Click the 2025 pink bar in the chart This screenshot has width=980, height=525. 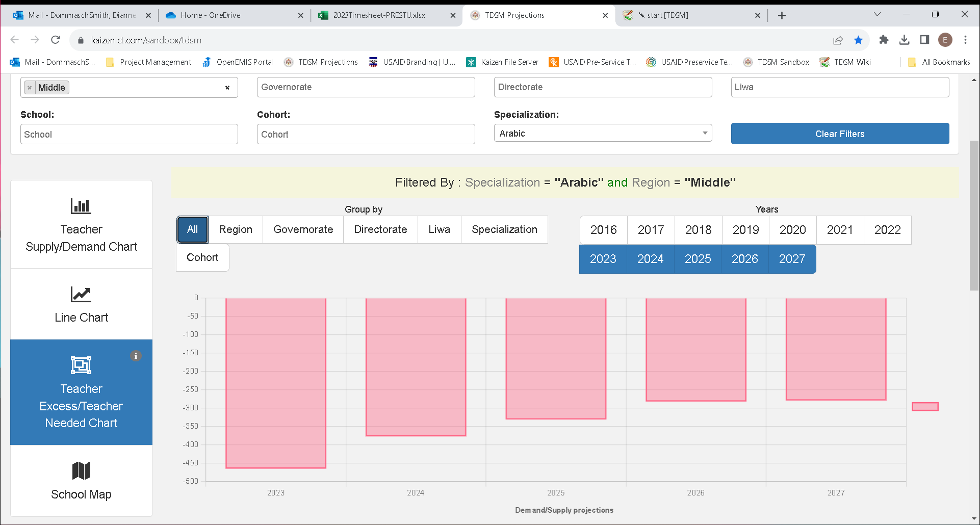(556, 358)
